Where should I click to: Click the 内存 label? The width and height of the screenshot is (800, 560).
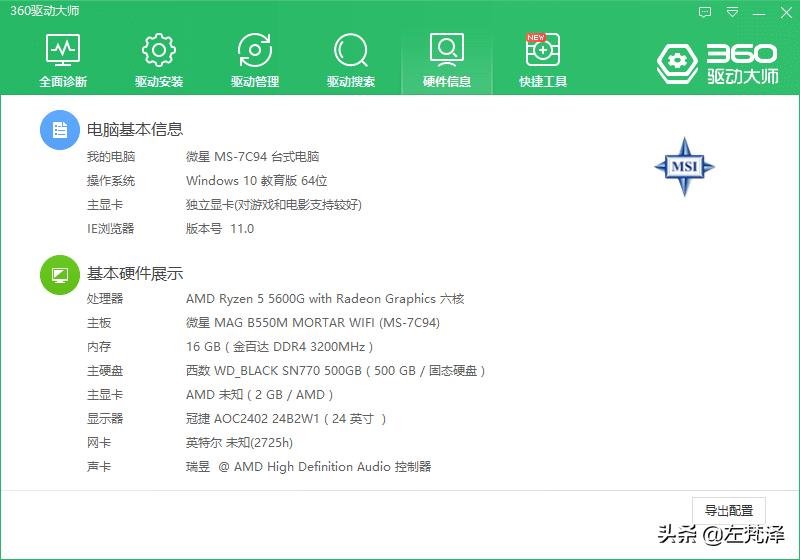99,347
